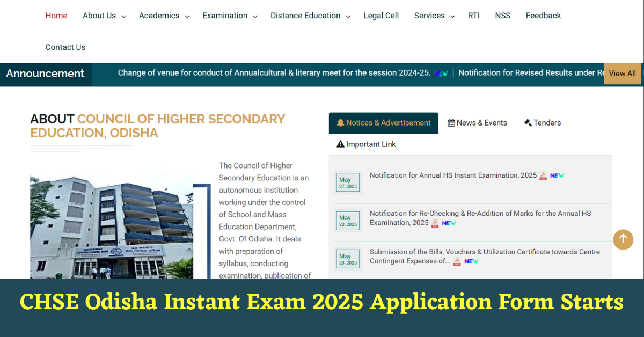Click the gavel icon on Tenders tab

coord(528,123)
